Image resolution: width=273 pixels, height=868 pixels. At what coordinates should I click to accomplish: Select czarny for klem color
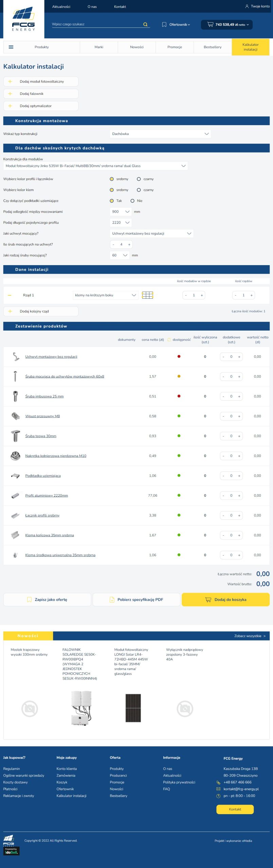click(x=139, y=190)
